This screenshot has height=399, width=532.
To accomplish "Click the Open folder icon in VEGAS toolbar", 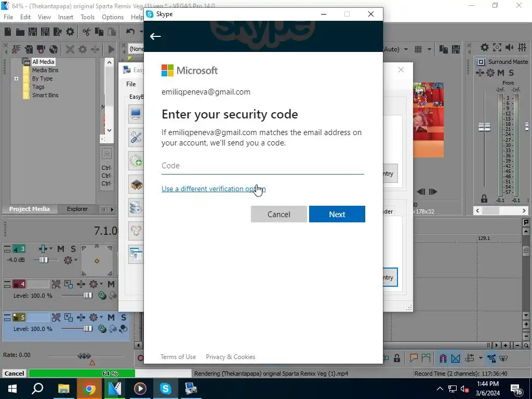I will (x=20, y=32).
